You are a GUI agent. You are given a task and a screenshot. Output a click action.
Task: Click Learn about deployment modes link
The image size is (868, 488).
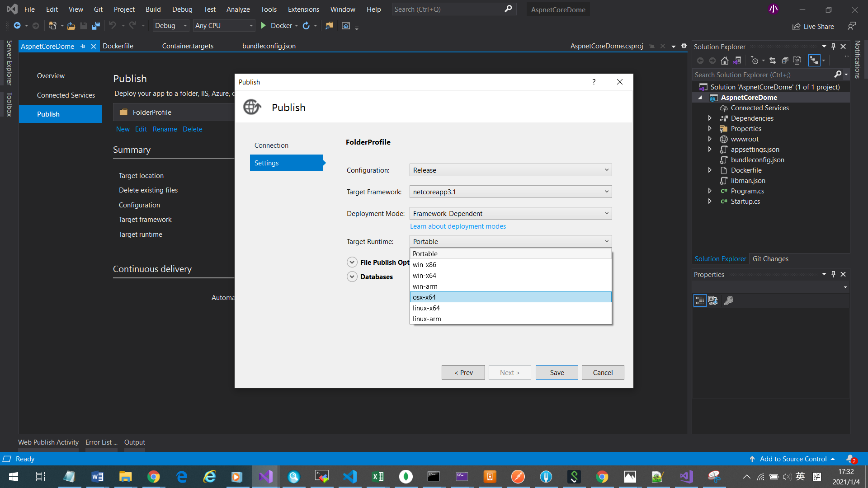point(458,226)
